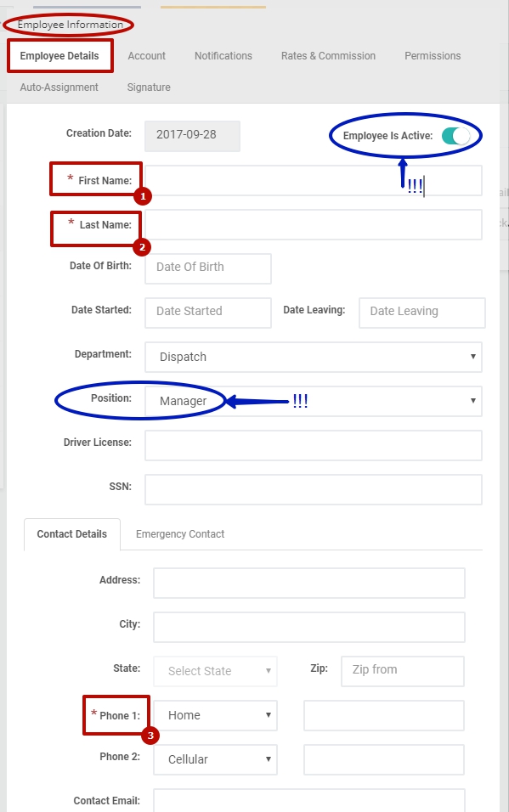Image resolution: width=509 pixels, height=812 pixels.
Task: Open the Department dropdown showing Dispatch
Action: tap(313, 357)
